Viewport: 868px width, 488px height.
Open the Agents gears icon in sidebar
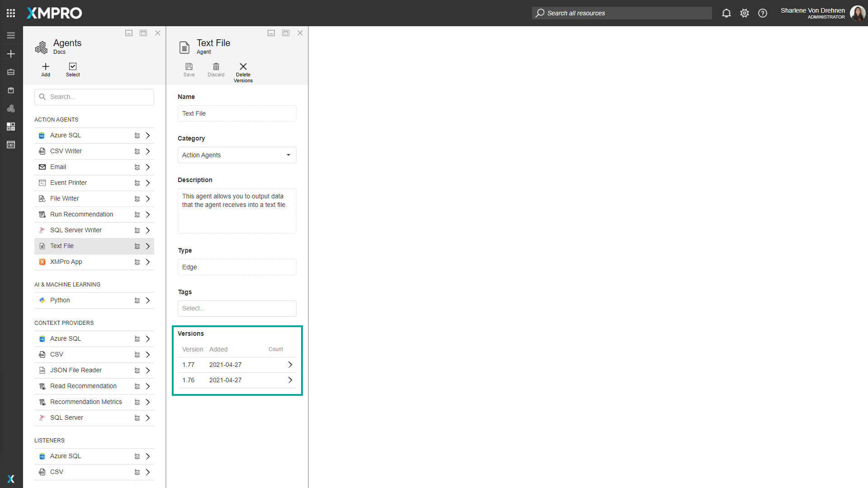coord(41,47)
